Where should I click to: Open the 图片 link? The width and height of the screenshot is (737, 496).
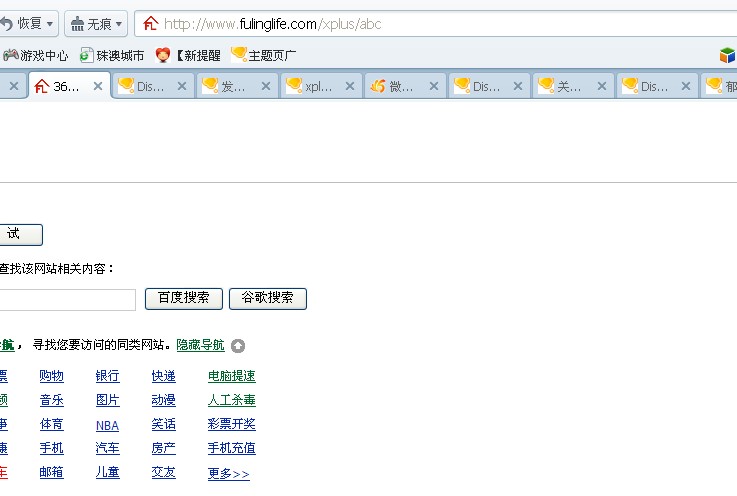click(x=108, y=400)
